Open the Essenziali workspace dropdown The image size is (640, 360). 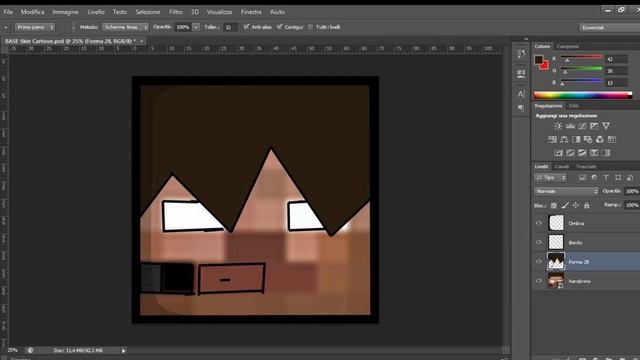pos(610,27)
